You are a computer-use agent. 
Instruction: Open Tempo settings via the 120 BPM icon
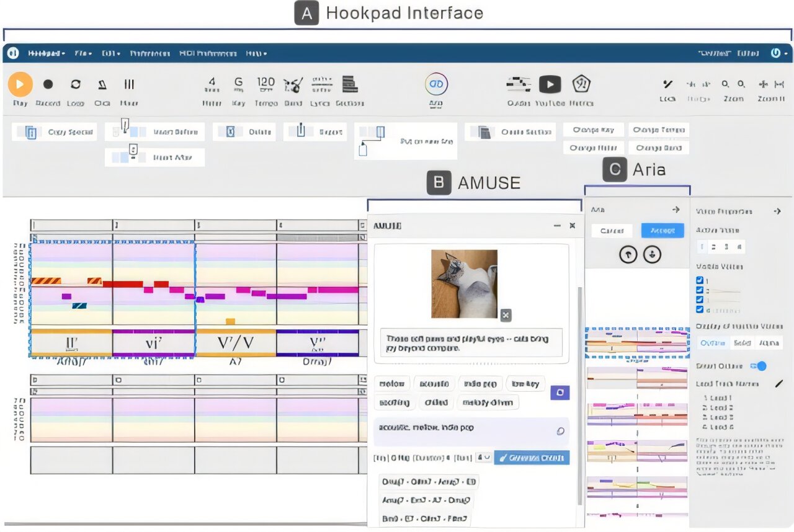[x=265, y=86]
